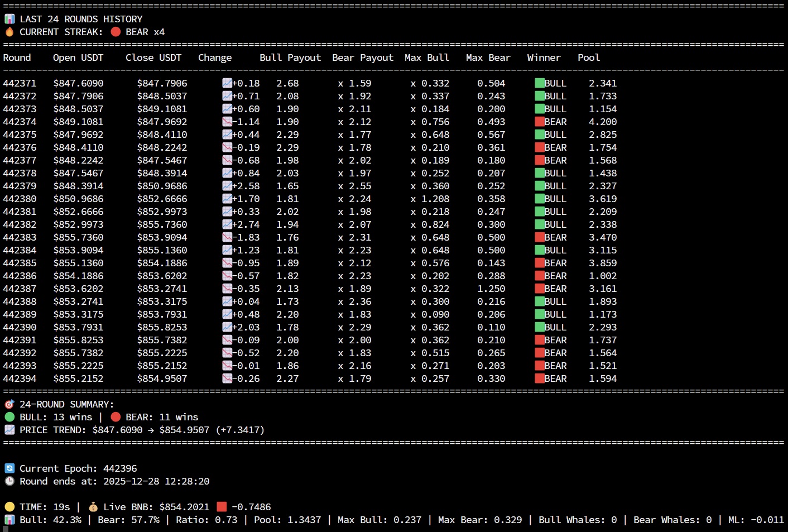Click the red circle before BEAR x4

tap(116, 32)
